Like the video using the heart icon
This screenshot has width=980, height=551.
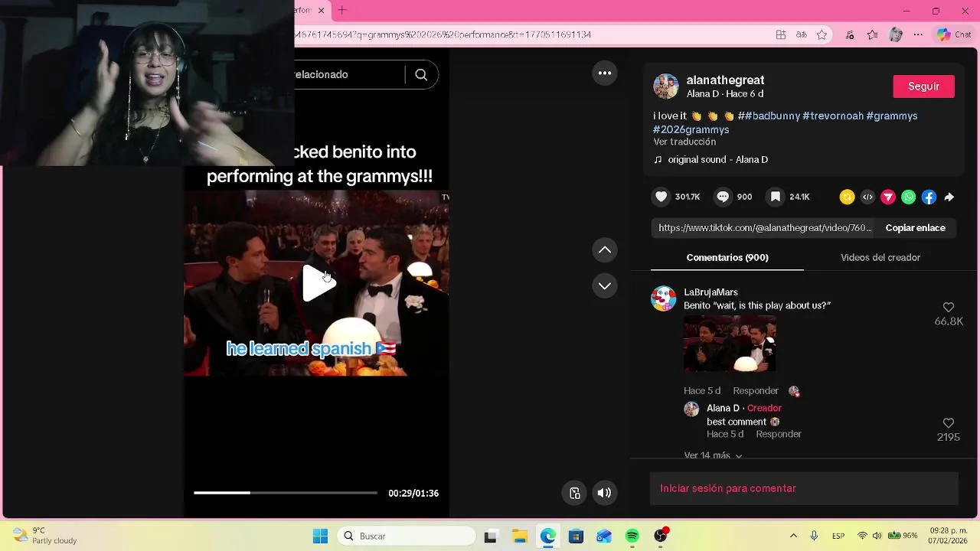[661, 197]
